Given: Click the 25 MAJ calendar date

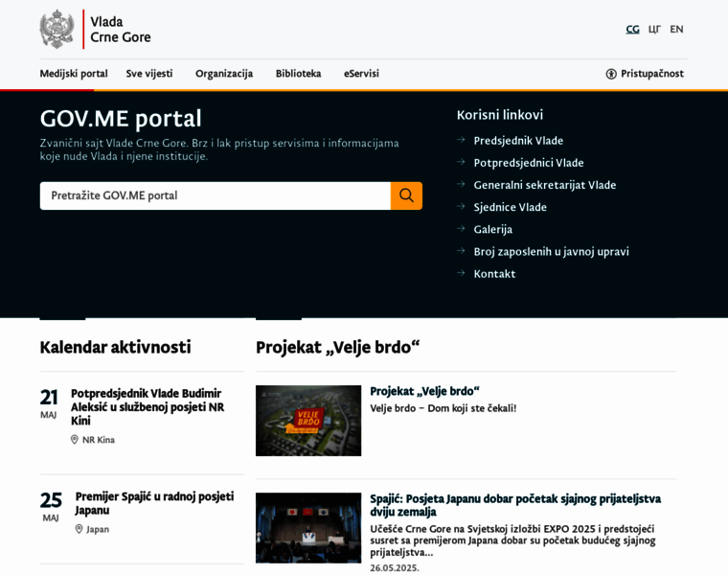Looking at the screenshot, I should (x=51, y=507).
